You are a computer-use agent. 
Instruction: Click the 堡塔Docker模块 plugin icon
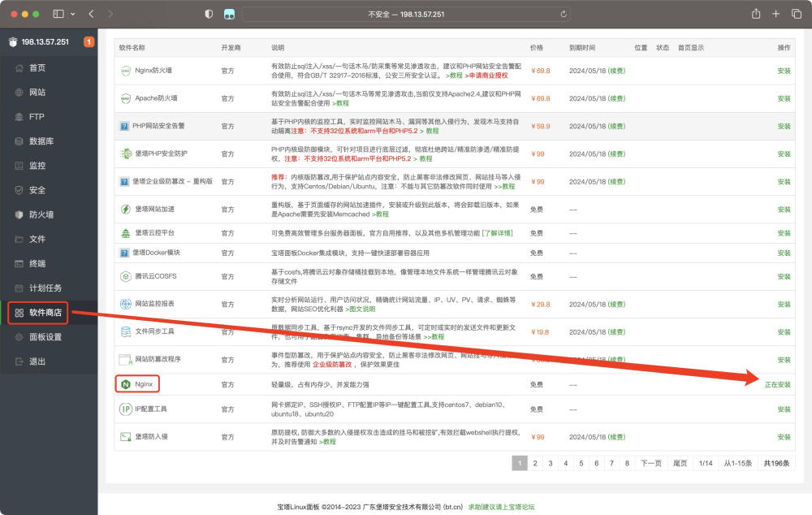(124, 253)
